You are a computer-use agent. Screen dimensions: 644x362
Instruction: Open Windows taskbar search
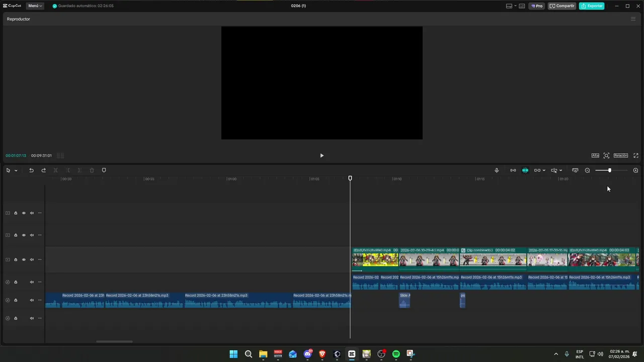pos(248,354)
